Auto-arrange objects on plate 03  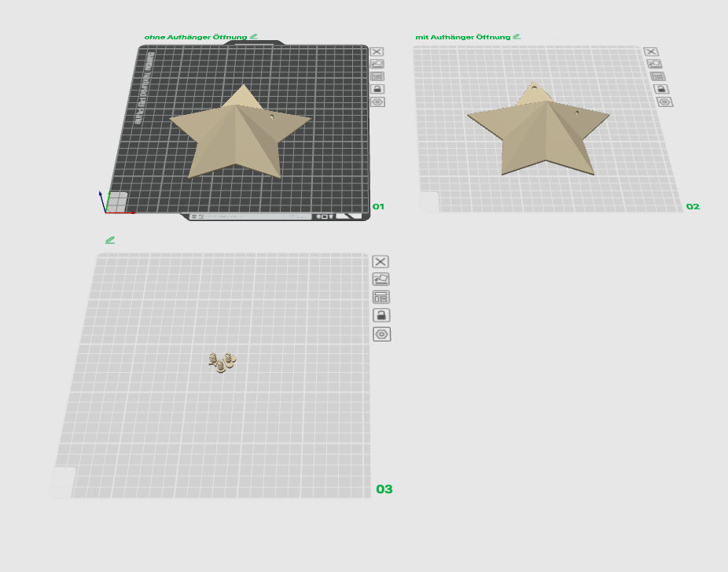coord(381,297)
